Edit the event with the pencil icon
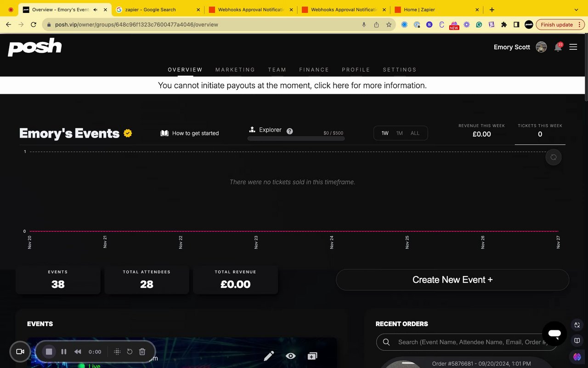588x368 pixels. pyautogui.click(x=269, y=356)
